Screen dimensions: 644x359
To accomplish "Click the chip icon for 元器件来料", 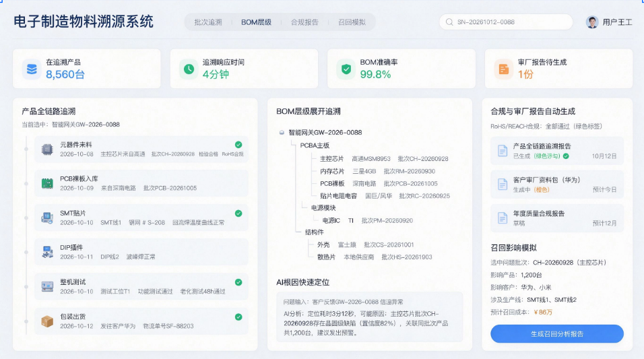I will (47, 149).
